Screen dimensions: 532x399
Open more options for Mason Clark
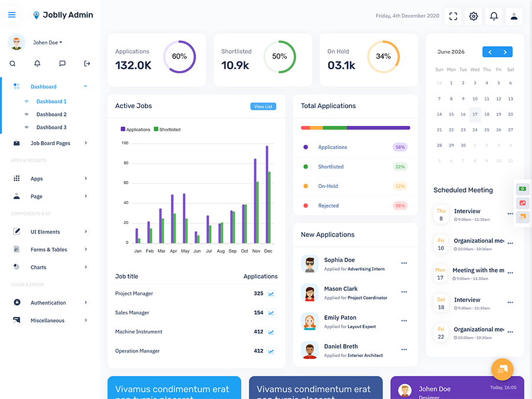click(x=404, y=292)
